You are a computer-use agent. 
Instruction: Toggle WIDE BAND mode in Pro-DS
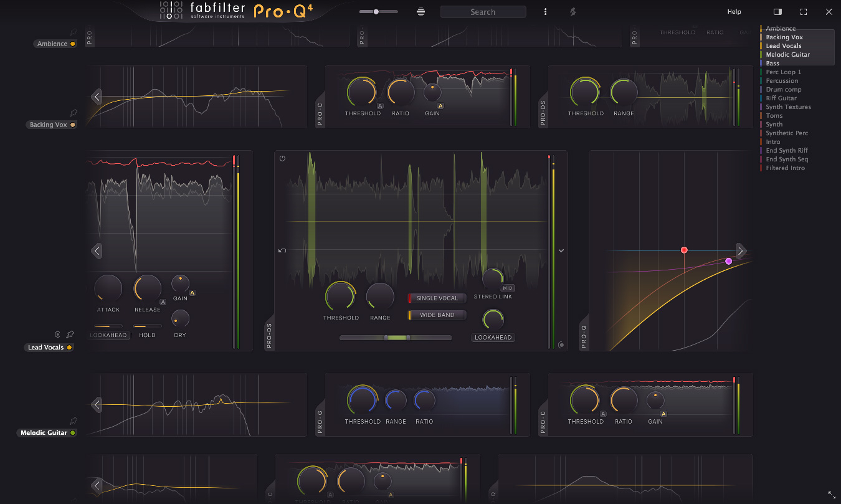coord(436,315)
